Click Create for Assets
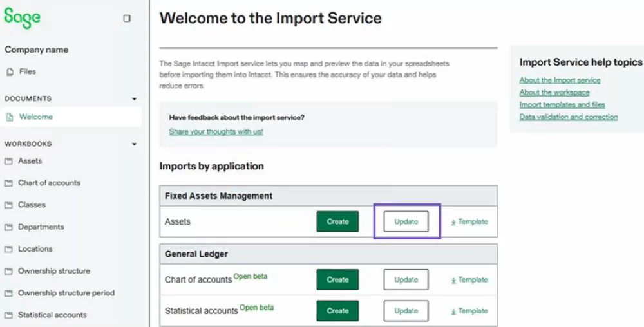 pos(337,221)
